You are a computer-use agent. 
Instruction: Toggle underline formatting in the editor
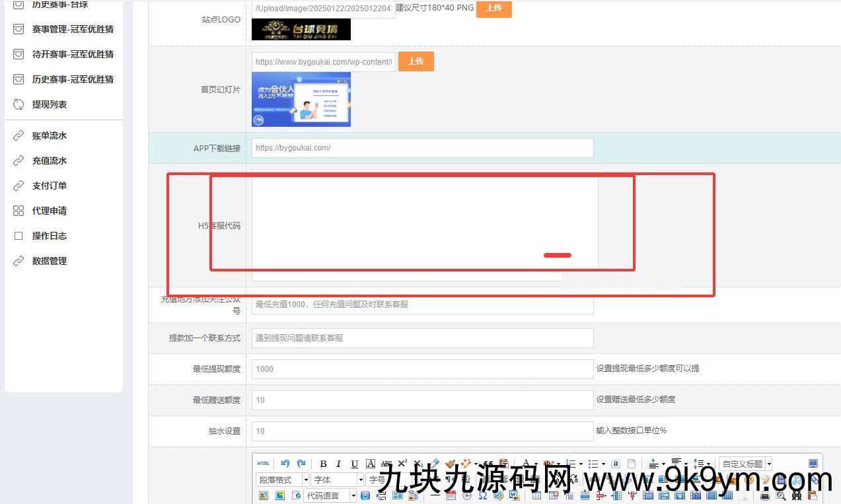coord(355,464)
